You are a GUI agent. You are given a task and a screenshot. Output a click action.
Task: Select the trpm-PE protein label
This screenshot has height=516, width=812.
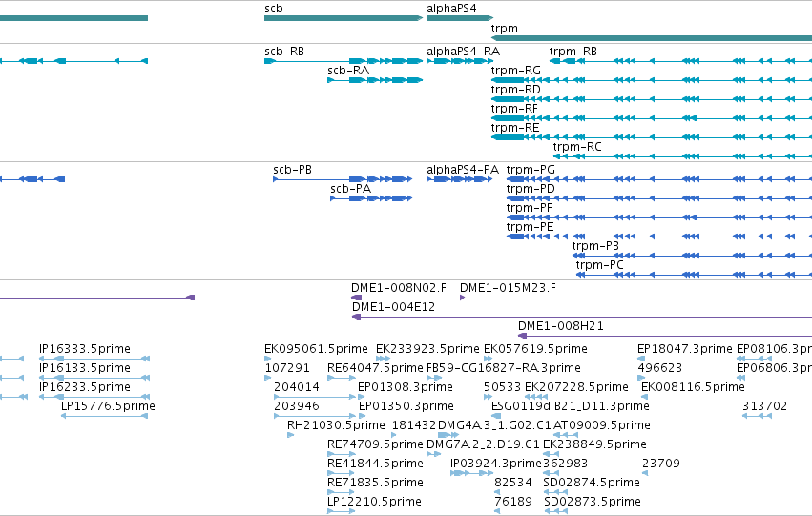point(531,227)
